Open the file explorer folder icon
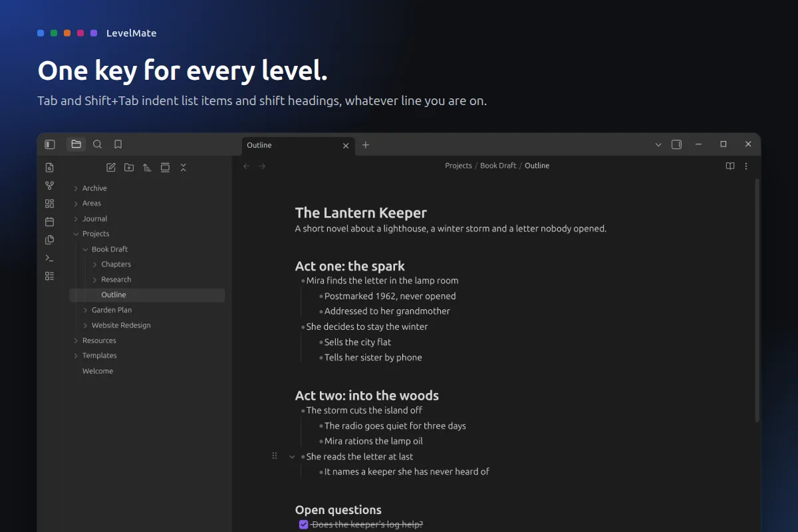 [x=76, y=144]
